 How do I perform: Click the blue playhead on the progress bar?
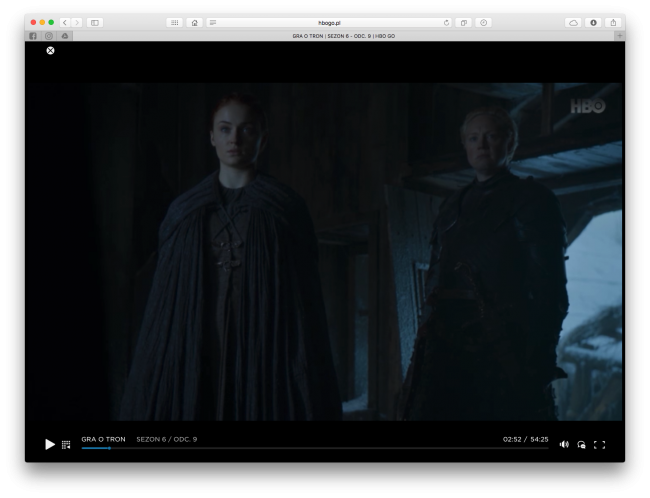pyautogui.click(x=109, y=448)
